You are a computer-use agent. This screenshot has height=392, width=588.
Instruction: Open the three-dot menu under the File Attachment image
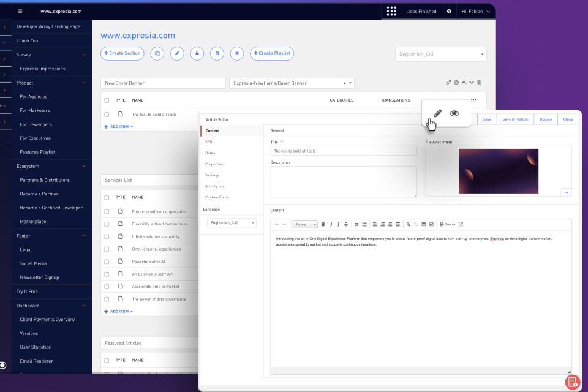click(566, 192)
